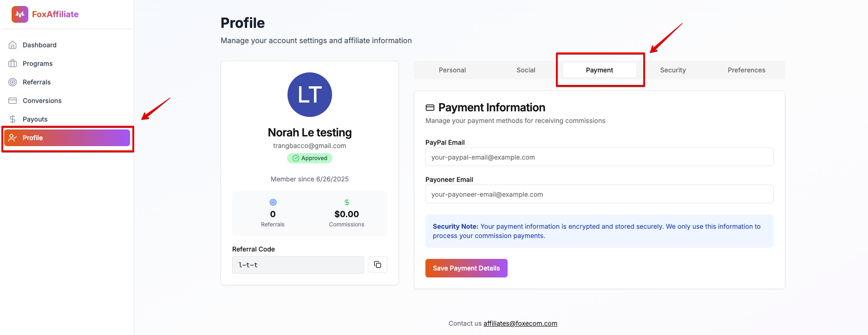Image resolution: width=868 pixels, height=335 pixels.
Task: Click the Commissions stat label
Action: [x=346, y=225]
